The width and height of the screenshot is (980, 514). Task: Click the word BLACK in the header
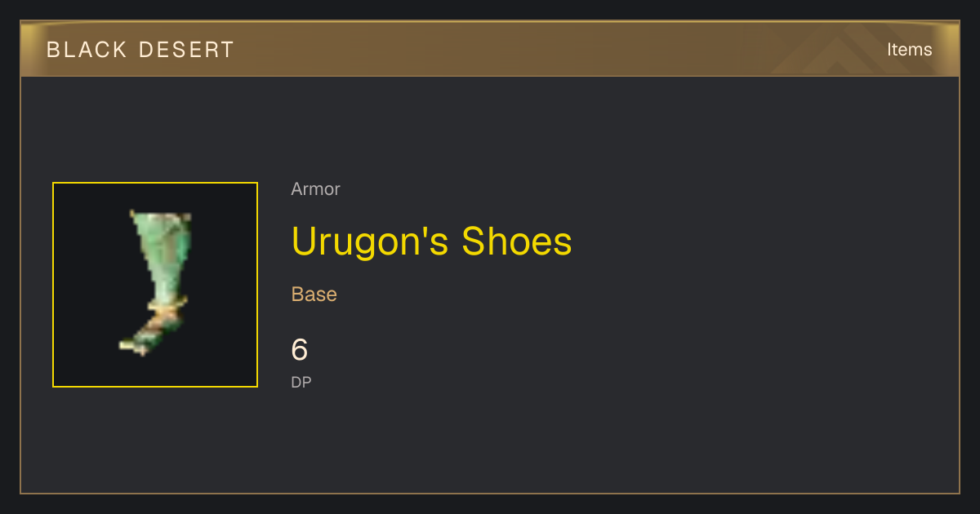tap(87, 50)
